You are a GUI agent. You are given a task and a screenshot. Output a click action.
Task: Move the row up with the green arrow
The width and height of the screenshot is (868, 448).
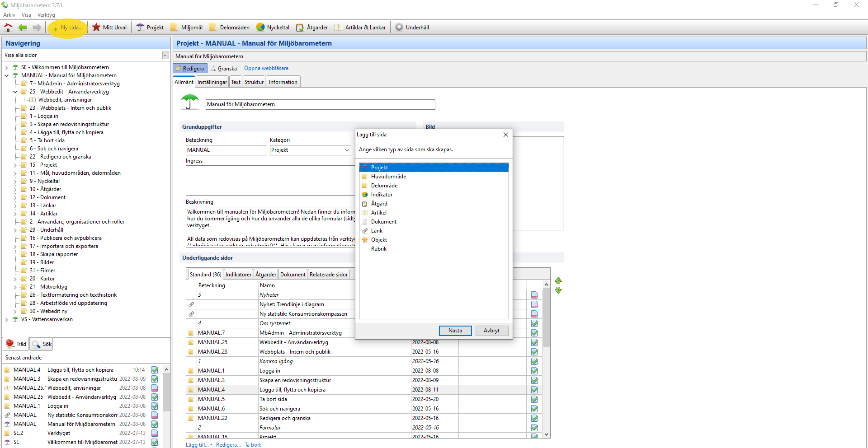pos(558,281)
